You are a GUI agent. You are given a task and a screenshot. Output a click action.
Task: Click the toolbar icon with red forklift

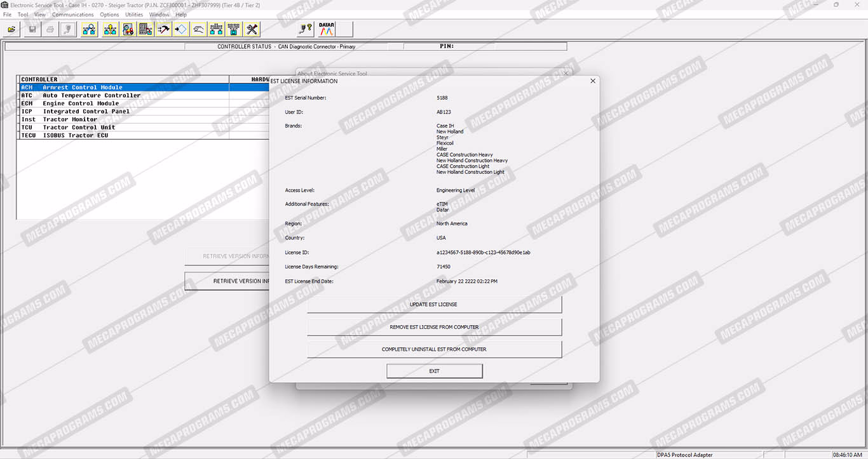pos(128,29)
